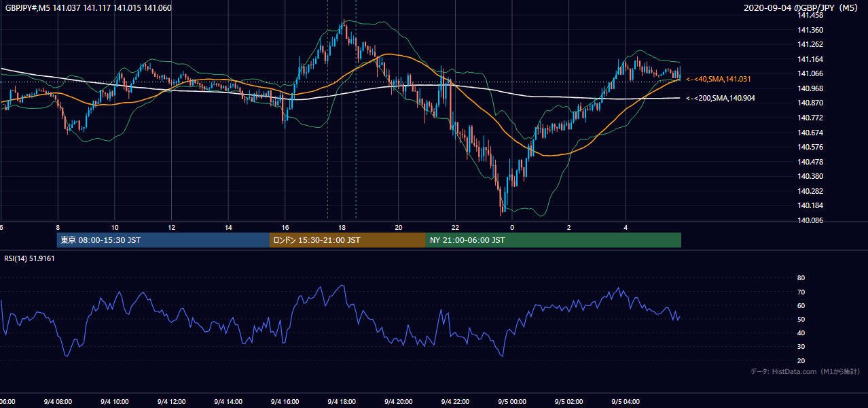Click the GBPJPY#,M5 chart title text
Screen dimensions: 868x408
(x=88, y=8)
